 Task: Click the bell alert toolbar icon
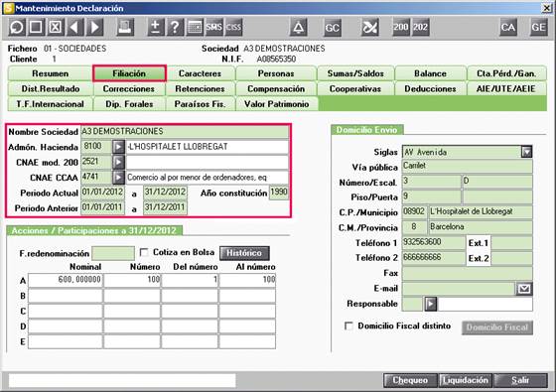[298, 27]
